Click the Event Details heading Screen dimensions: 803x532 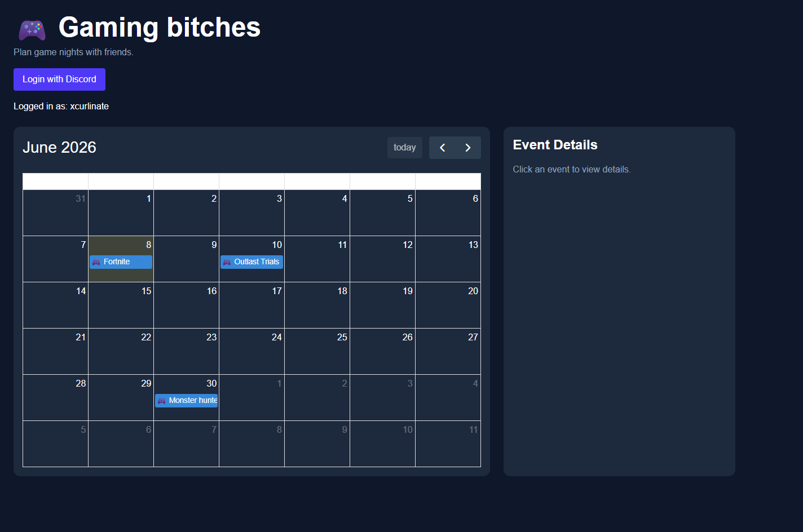click(555, 145)
